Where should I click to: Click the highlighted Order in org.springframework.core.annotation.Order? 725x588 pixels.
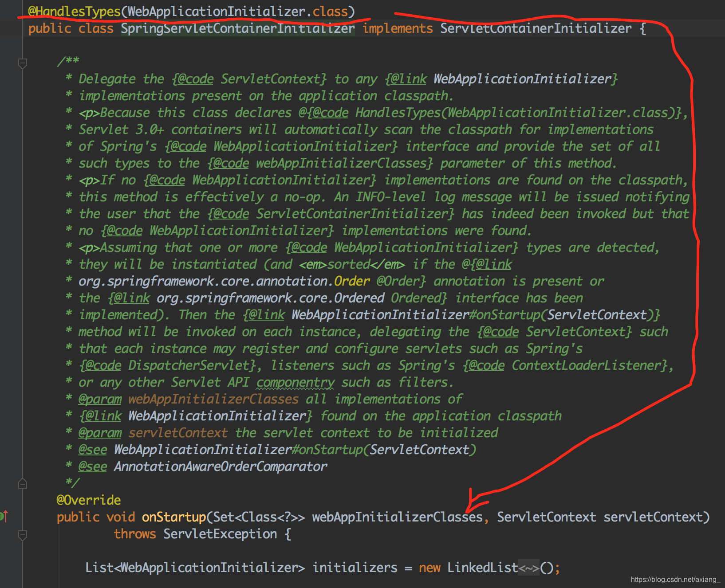coord(352,281)
